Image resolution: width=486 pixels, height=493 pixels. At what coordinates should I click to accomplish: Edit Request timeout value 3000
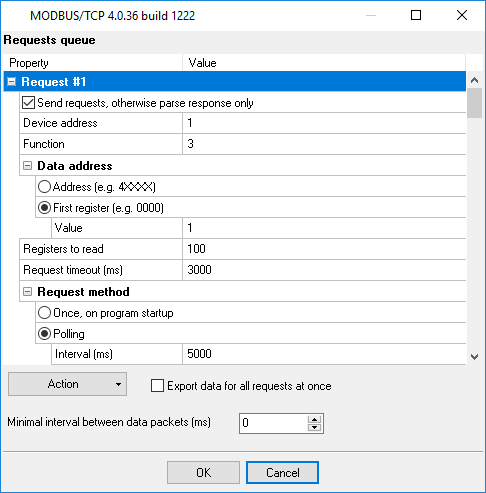pyautogui.click(x=324, y=270)
